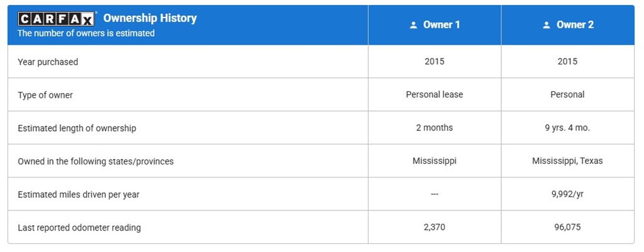Click the 9 yrs. 4 mo. value

point(567,128)
